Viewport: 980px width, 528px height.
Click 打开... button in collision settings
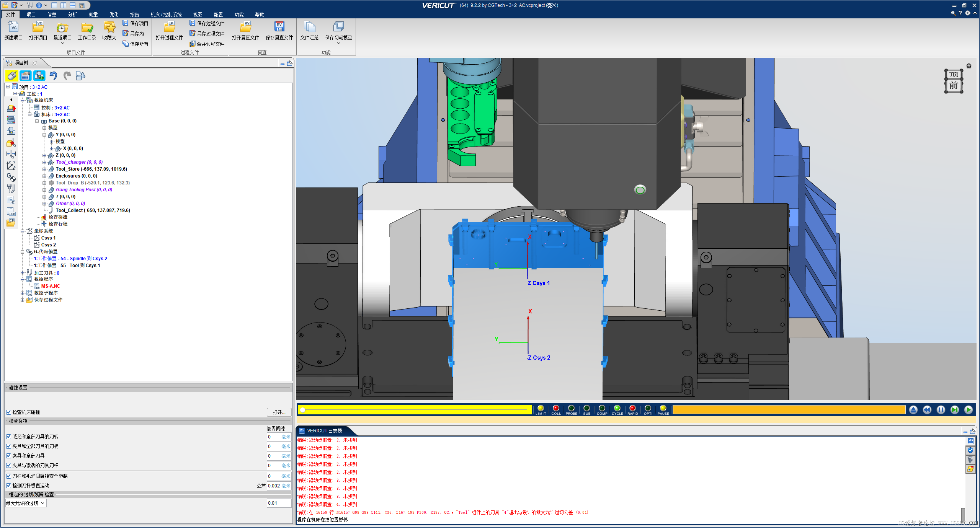point(279,412)
